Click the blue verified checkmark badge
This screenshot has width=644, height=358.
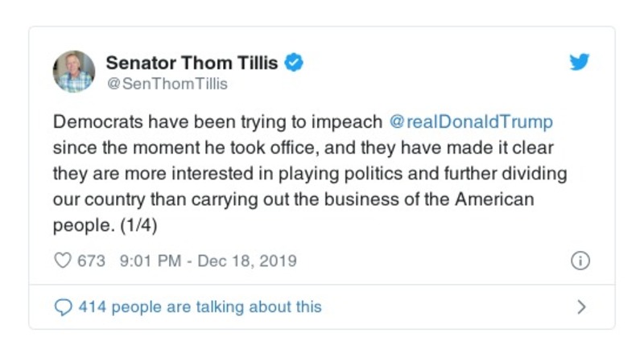point(294,63)
